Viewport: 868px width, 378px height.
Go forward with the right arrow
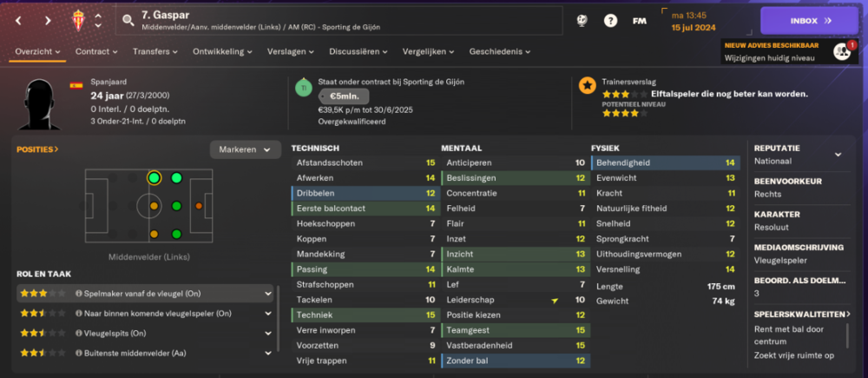click(x=48, y=21)
